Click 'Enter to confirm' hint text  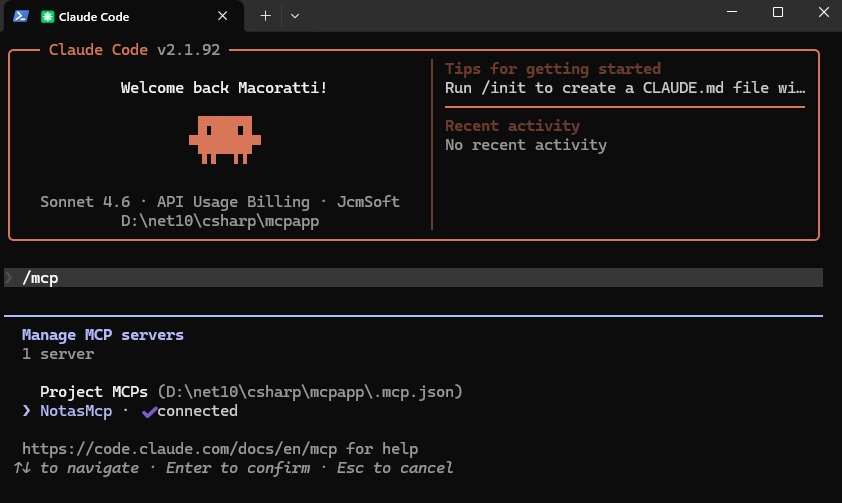coord(238,468)
